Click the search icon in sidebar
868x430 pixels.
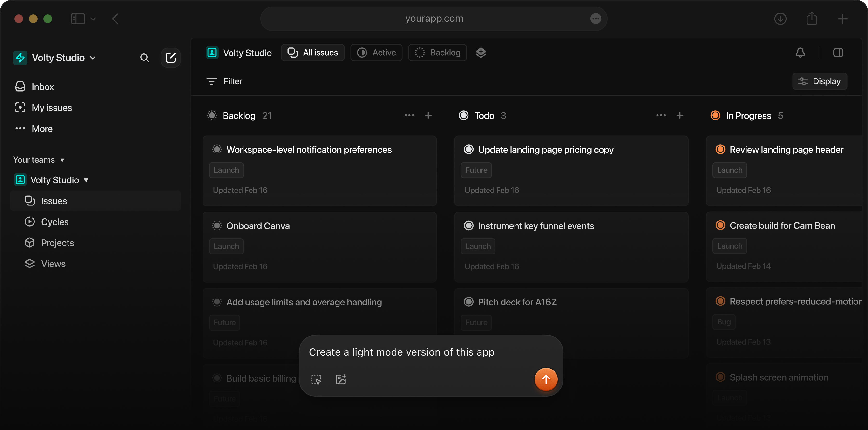(x=144, y=58)
